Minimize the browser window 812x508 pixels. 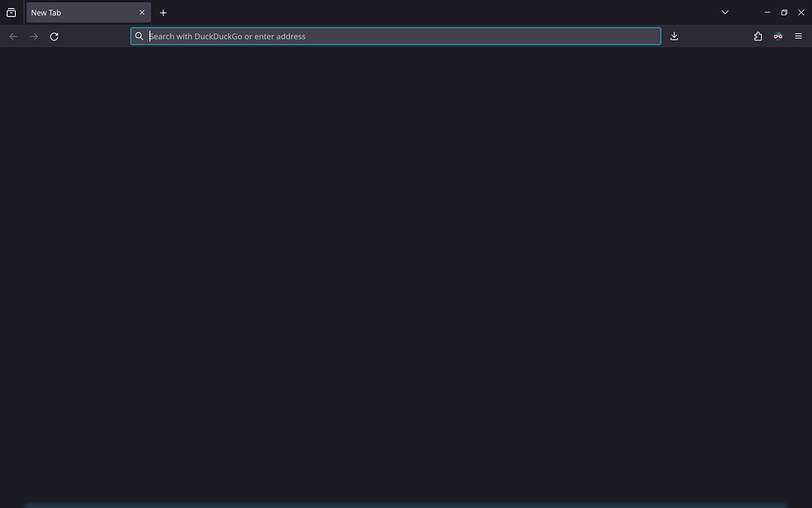tap(766, 12)
